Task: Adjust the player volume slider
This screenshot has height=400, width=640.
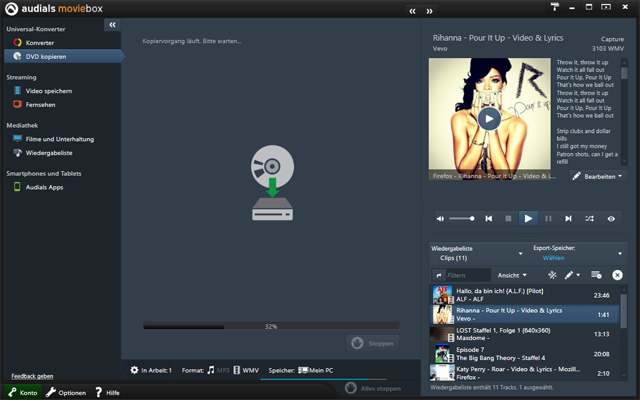Action: tap(462, 219)
